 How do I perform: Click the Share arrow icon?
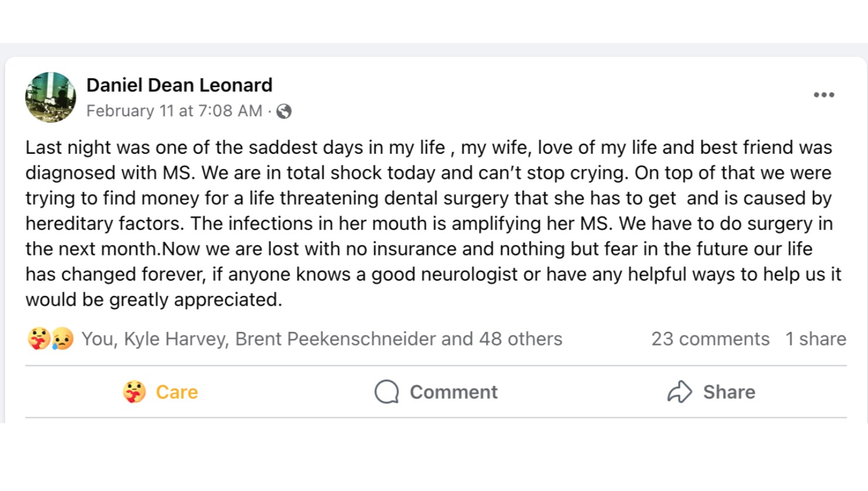click(x=679, y=392)
